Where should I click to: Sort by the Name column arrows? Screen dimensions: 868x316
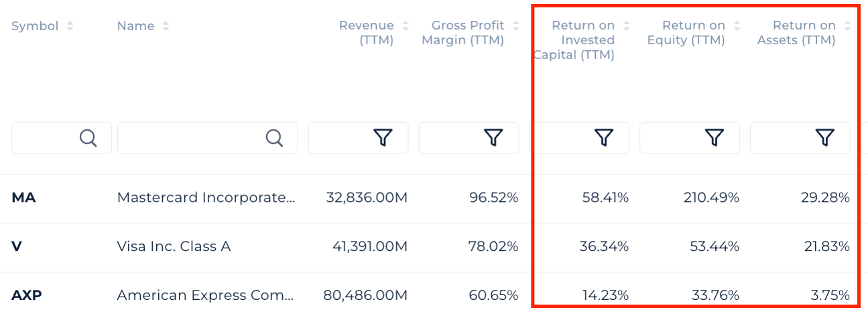[166, 26]
